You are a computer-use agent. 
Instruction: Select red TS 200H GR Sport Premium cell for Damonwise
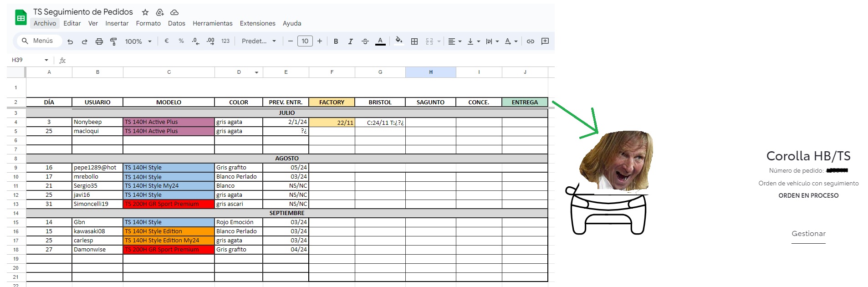tap(169, 250)
